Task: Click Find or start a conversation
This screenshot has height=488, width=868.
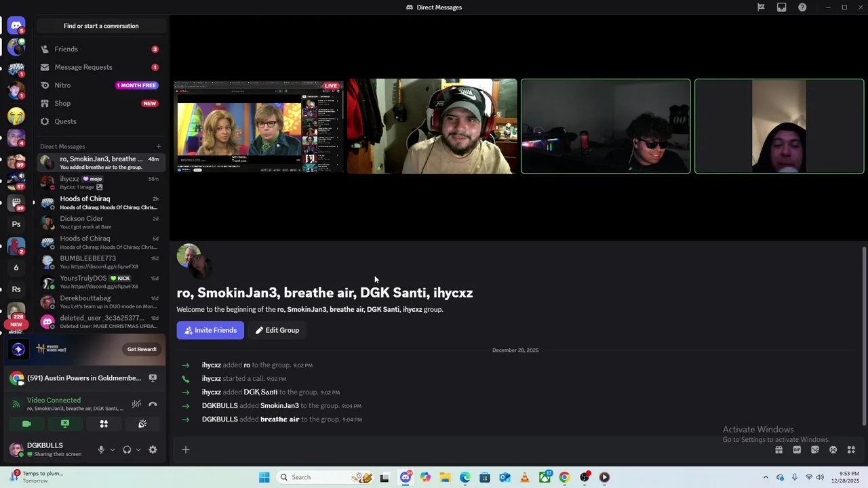Action: pyautogui.click(x=101, y=26)
